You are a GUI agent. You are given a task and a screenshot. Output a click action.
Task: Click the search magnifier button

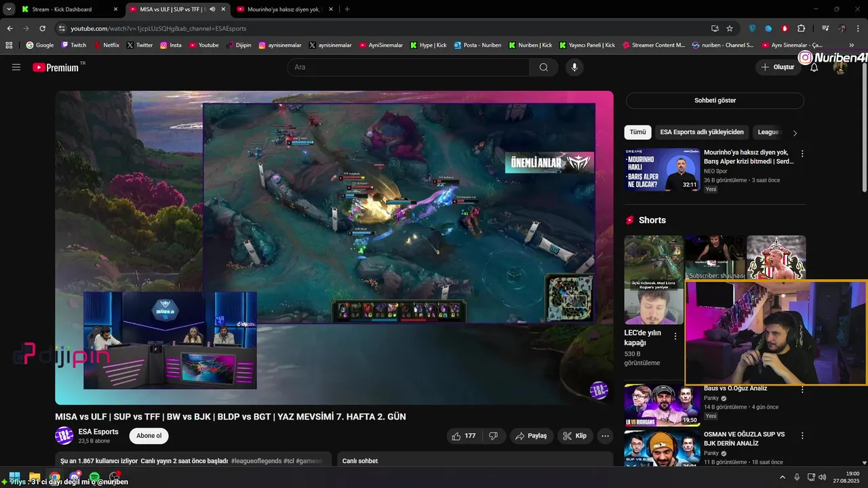click(x=544, y=67)
